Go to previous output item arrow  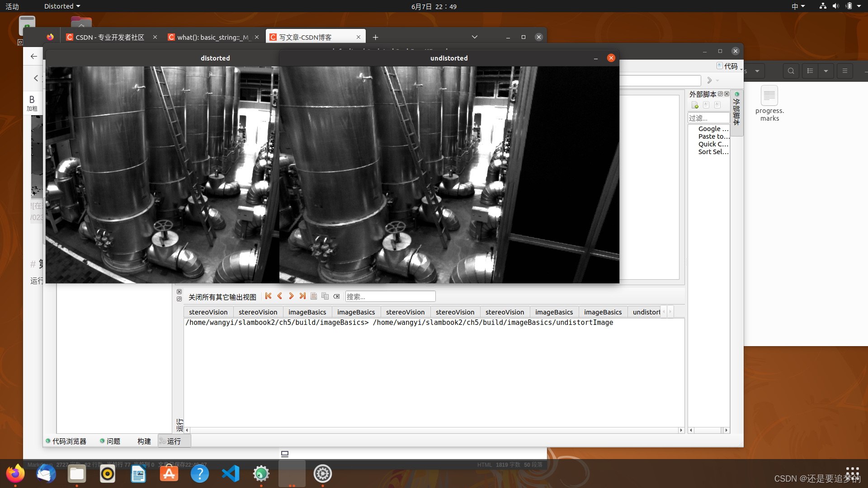(279, 296)
